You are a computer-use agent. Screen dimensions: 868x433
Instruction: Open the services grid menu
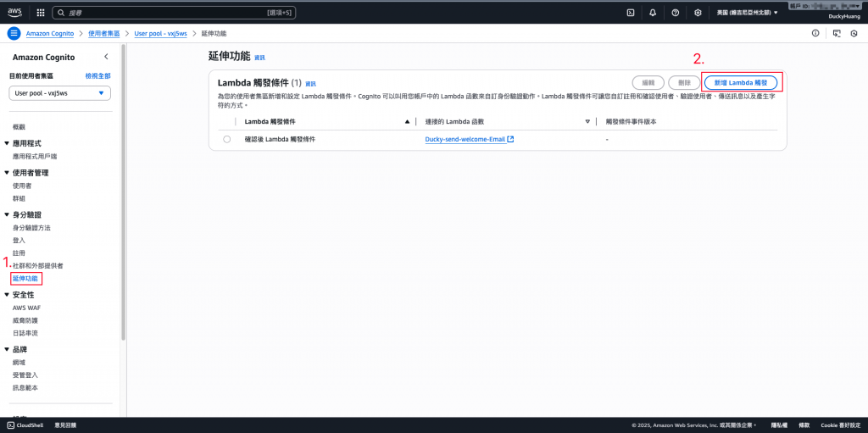pos(41,12)
